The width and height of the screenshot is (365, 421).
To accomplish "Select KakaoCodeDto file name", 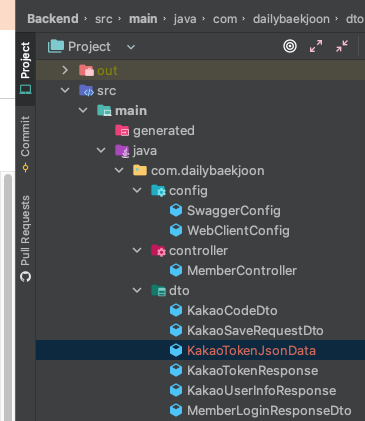I will point(232,311).
